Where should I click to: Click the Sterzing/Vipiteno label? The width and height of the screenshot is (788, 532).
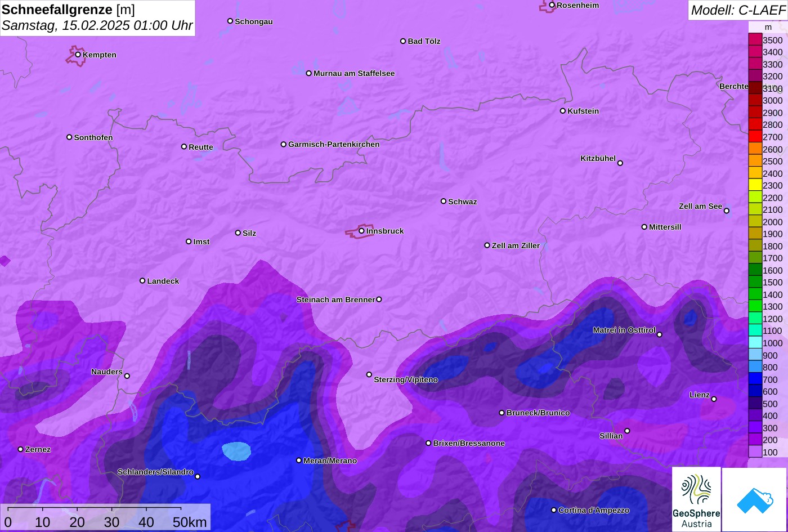[x=406, y=380]
